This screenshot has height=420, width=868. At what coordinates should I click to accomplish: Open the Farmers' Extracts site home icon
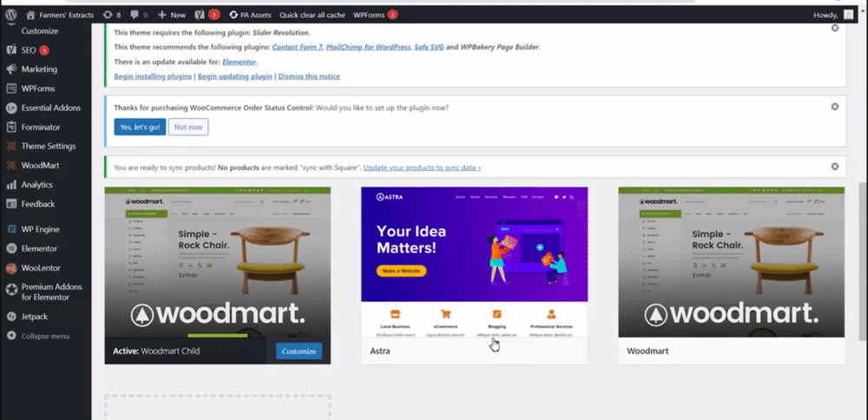coord(30,15)
